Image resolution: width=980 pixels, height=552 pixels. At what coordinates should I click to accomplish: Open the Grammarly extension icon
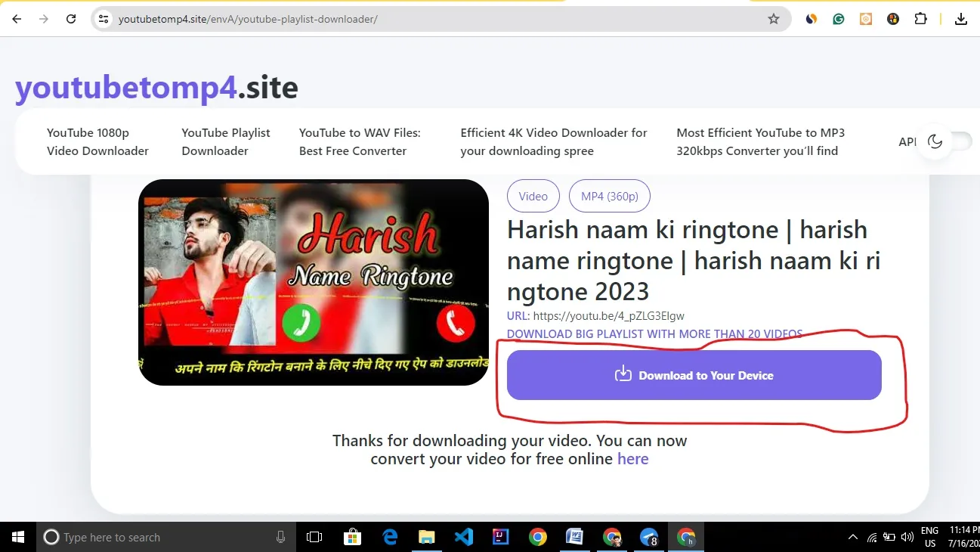[838, 19]
